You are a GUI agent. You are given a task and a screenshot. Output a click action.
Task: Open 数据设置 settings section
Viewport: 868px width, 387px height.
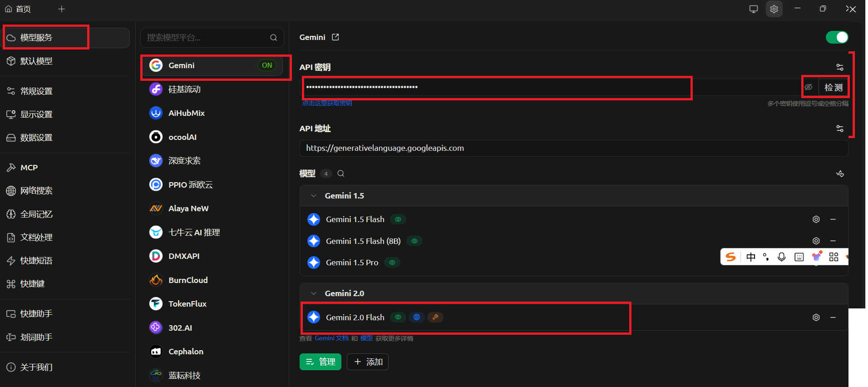click(x=66, y=138)
